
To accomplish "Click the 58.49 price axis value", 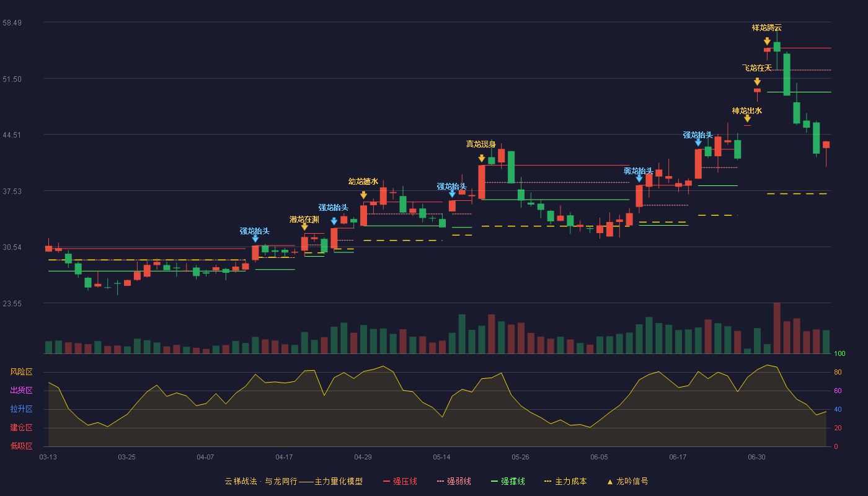I will coord(12,22).
